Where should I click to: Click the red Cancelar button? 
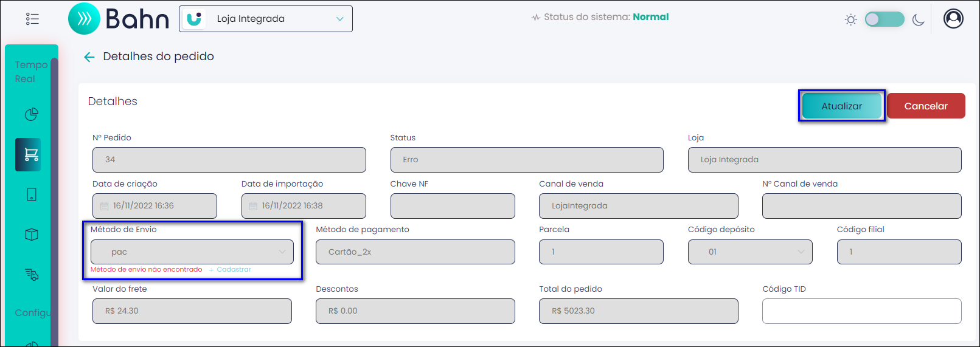click(926, 106)
